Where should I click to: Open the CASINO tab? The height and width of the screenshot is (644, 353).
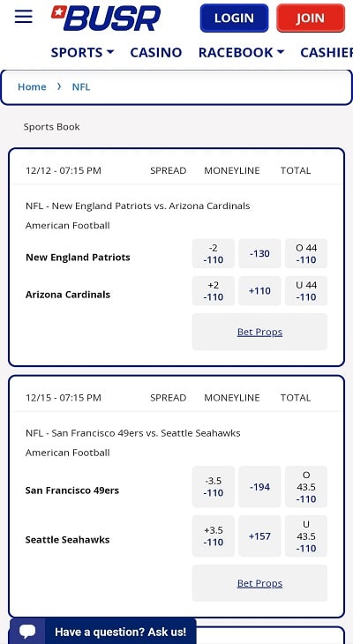155,53
